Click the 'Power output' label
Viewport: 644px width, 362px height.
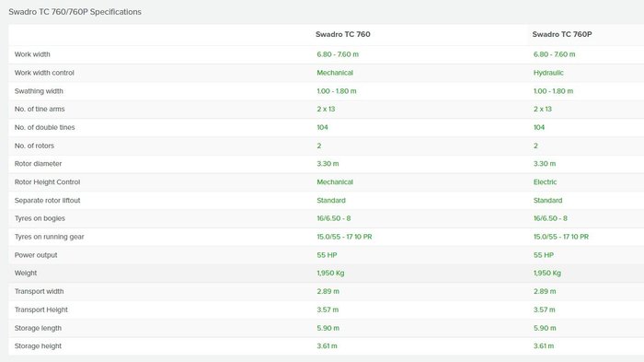(x=36, y=255)
